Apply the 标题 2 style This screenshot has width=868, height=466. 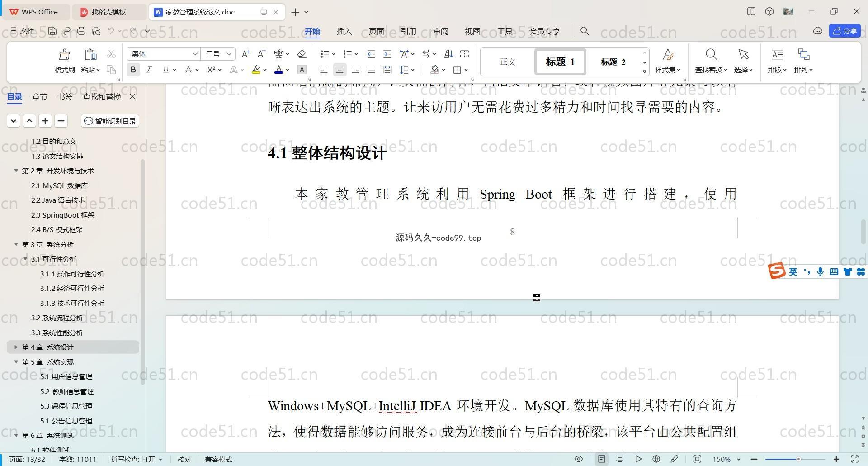pyautogui.click(x=613, y=62)
